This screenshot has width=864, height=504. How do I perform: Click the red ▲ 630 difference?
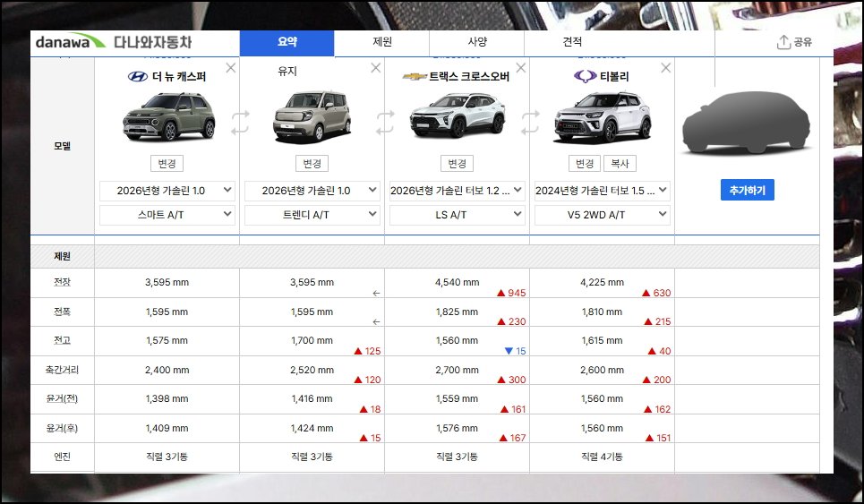(x=656, y=293)
